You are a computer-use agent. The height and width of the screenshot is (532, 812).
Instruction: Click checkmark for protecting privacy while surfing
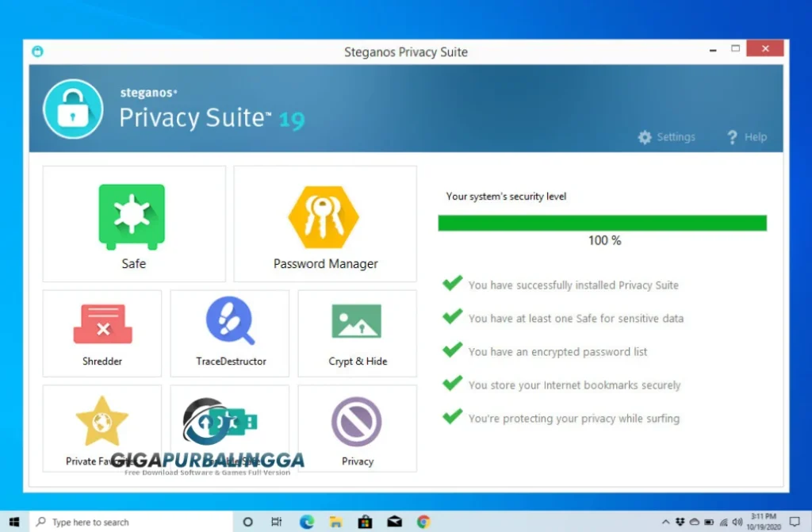point(452,416)
